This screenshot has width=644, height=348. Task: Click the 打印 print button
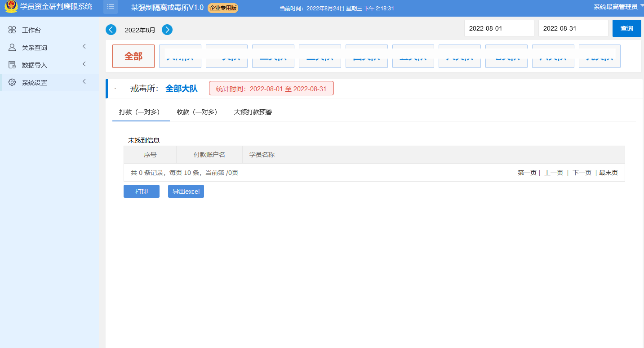pyautogui.click(x=142, y=192)
